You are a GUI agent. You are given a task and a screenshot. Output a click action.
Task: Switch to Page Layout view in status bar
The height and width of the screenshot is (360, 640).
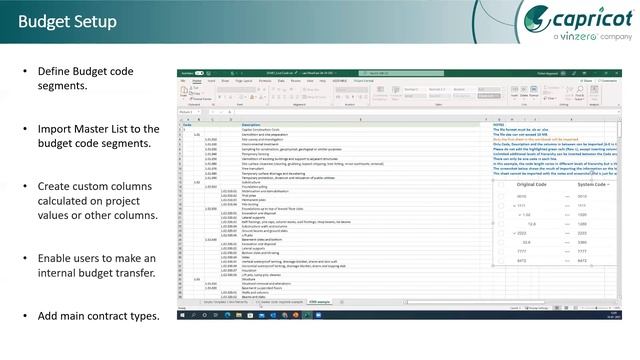point(566,308)
